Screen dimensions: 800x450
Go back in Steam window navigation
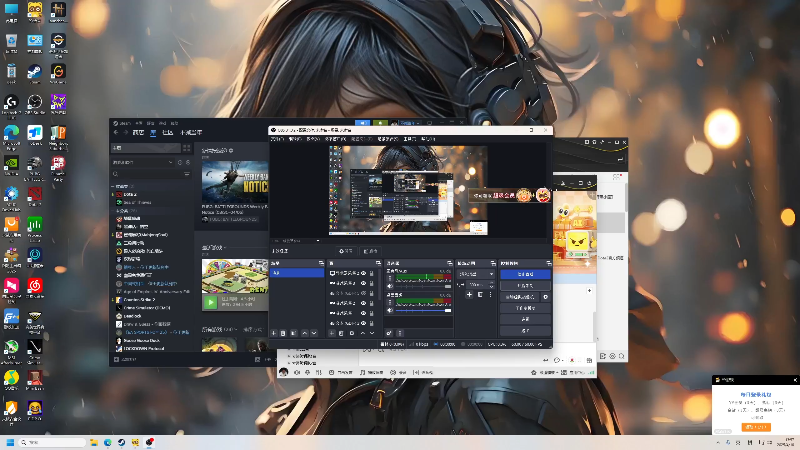coord(116,132)
